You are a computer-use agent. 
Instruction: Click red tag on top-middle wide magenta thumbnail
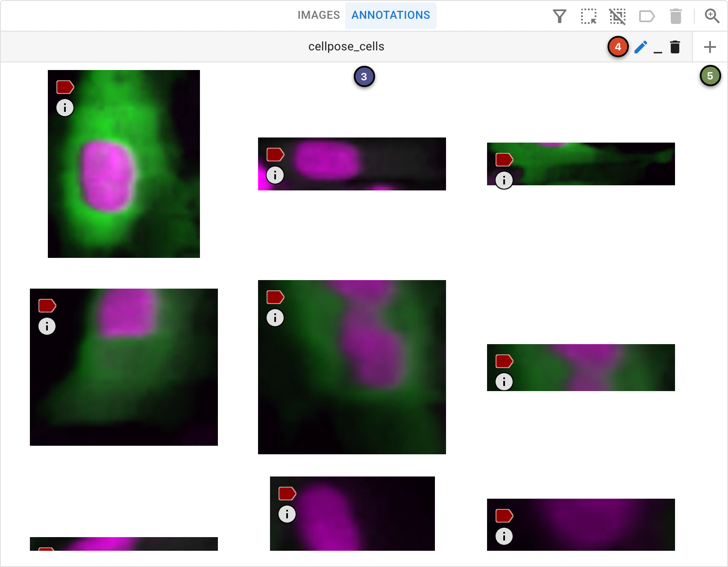(275, 155)
